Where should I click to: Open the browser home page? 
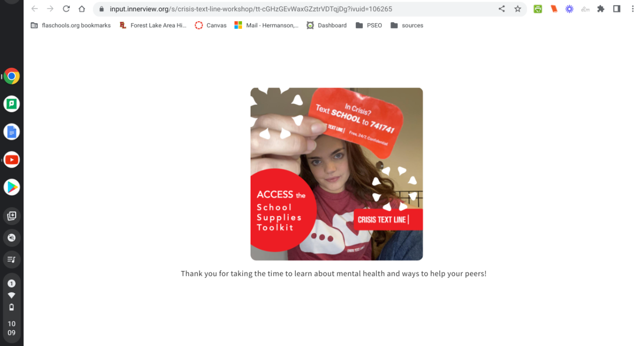82,9
